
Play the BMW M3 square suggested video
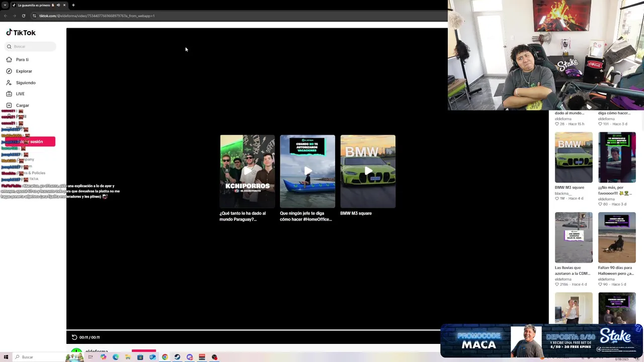coord(368,171)
